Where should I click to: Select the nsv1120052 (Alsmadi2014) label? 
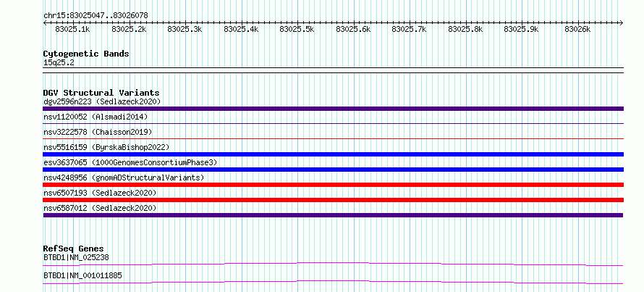[x=96, y=117]
